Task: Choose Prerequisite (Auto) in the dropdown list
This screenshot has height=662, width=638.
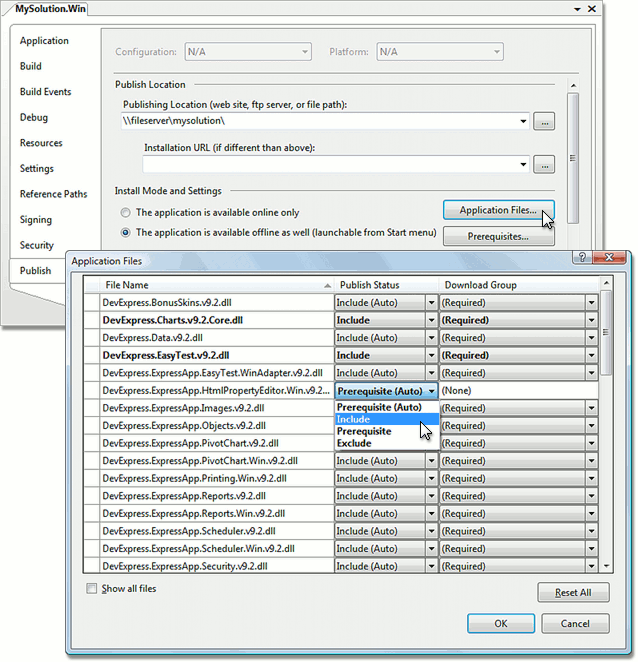Action: click(x=387, y=407)
